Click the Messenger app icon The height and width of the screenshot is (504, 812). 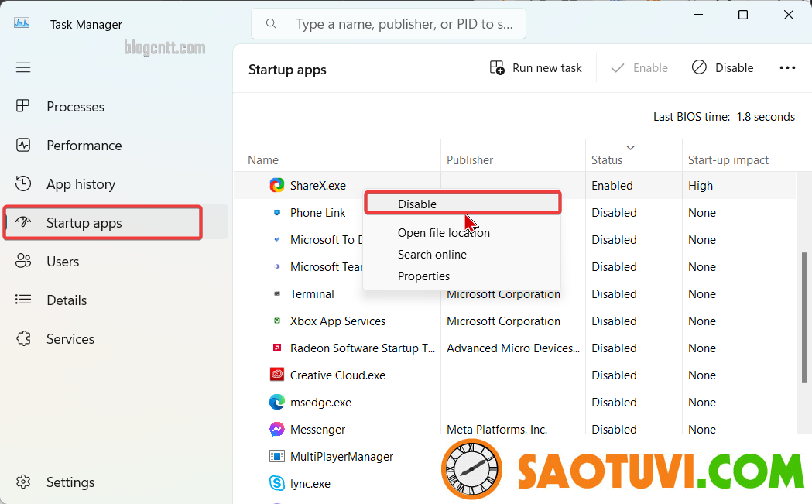(x=277, y=429)
